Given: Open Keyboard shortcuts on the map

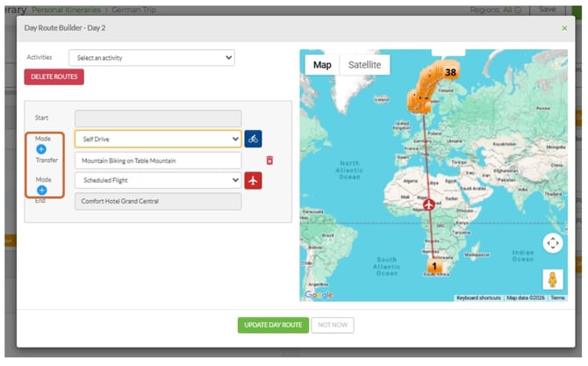Looking at the screenshot, I should coord(478,298).
